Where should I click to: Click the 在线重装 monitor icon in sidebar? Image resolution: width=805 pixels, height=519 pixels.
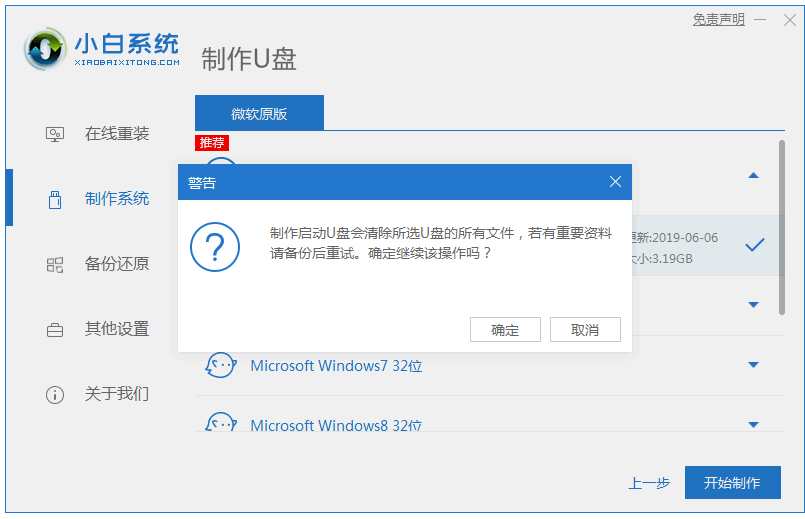(55, 134)
